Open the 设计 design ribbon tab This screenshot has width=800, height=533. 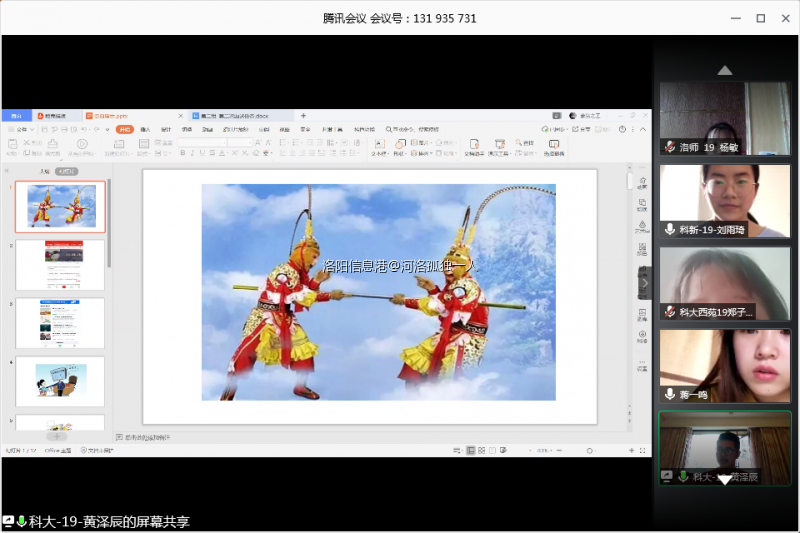click(166, 130)
